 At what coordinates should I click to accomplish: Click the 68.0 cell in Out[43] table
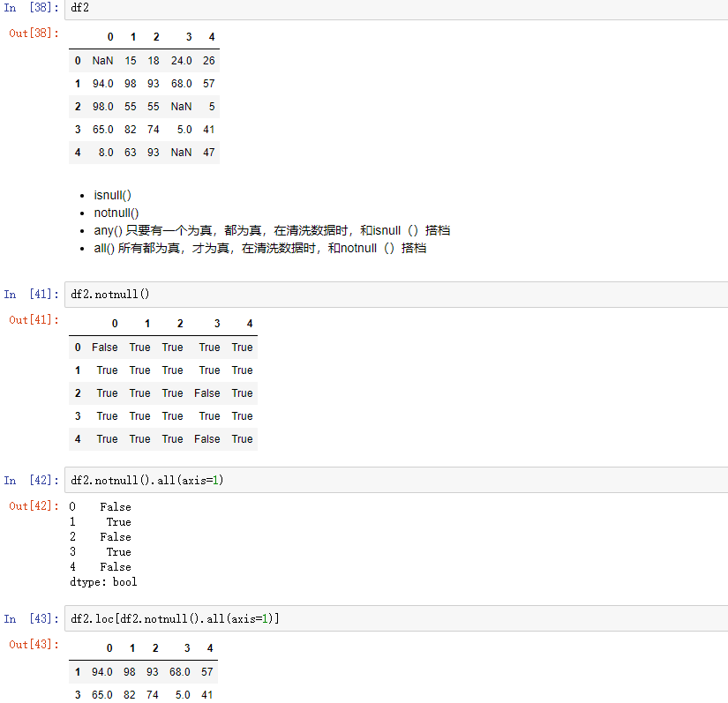(x=180, y=672)
